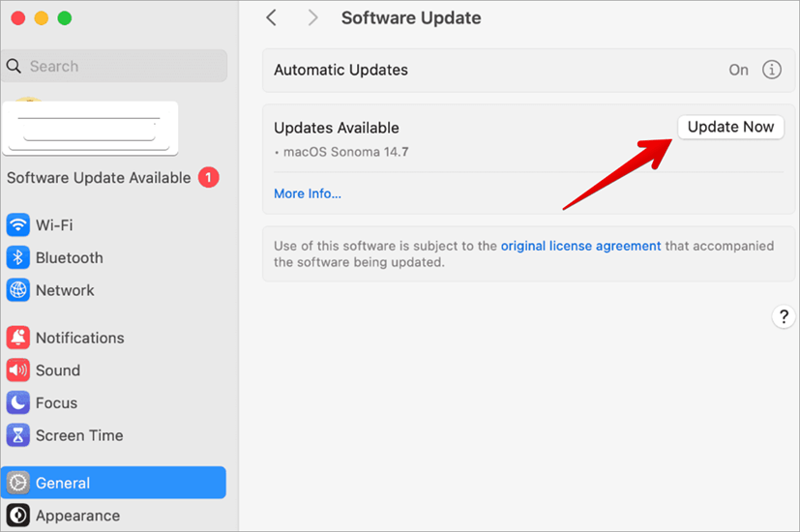Click the magnifying glass search icon

pyautogui.click(x=14, y=66)
